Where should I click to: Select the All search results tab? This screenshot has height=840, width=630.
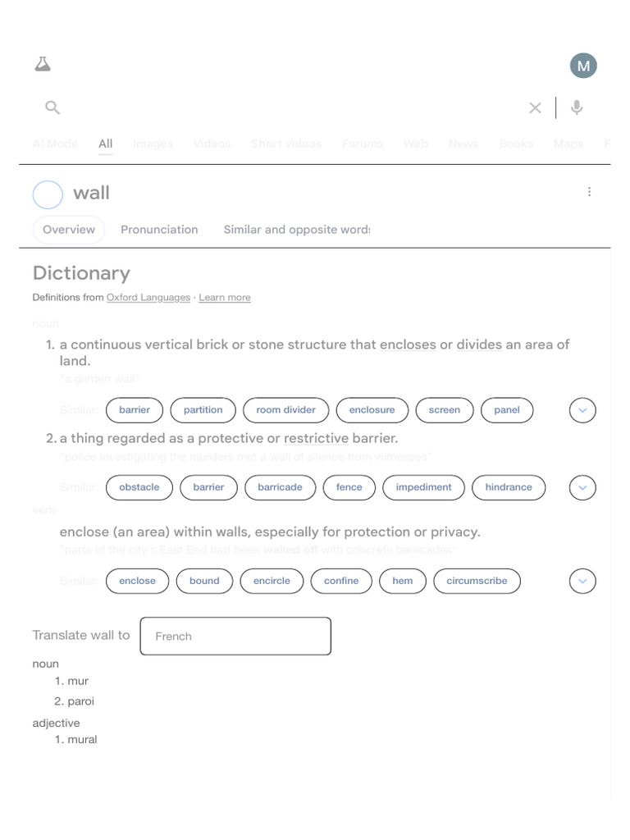[105, 144]
